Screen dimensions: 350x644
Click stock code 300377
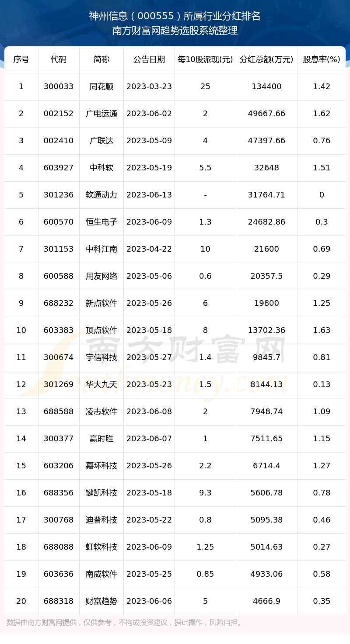click(x=59, y=439)
